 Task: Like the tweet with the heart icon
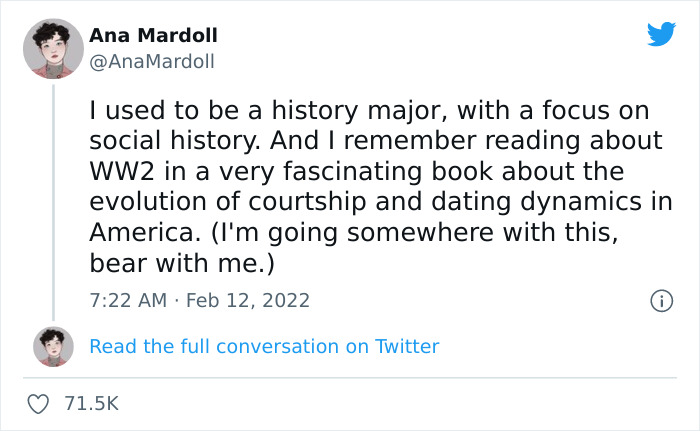click(39, 404)
